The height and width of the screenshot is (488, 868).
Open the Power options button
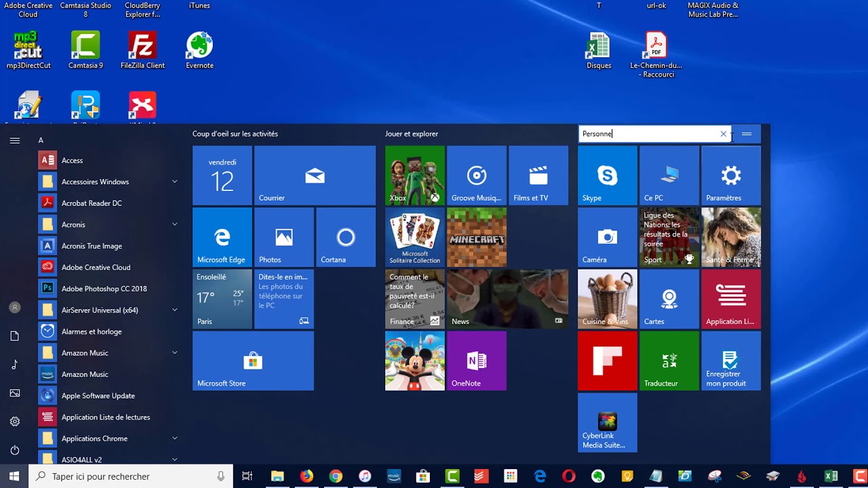click(x=15, y=450)
